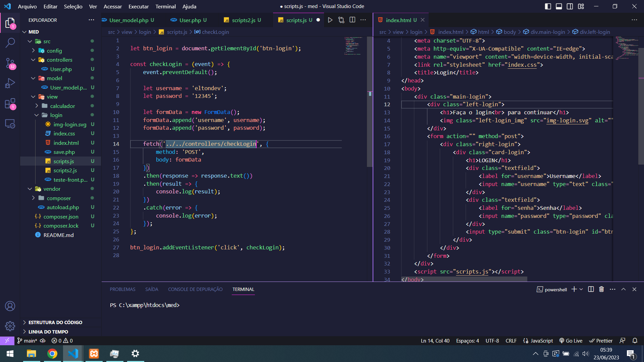Open save.php in explorer
The height and width of the screenshot is (362, 644).
60,152
